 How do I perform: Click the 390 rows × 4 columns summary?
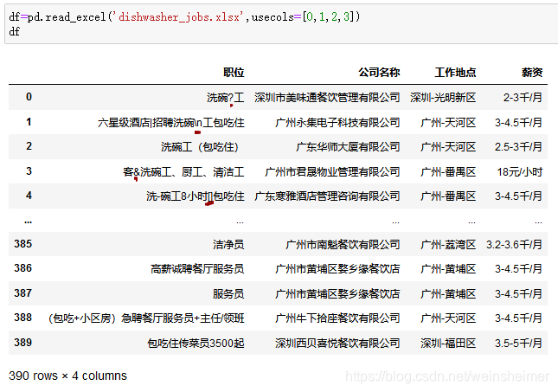click(x=68, y=376)
